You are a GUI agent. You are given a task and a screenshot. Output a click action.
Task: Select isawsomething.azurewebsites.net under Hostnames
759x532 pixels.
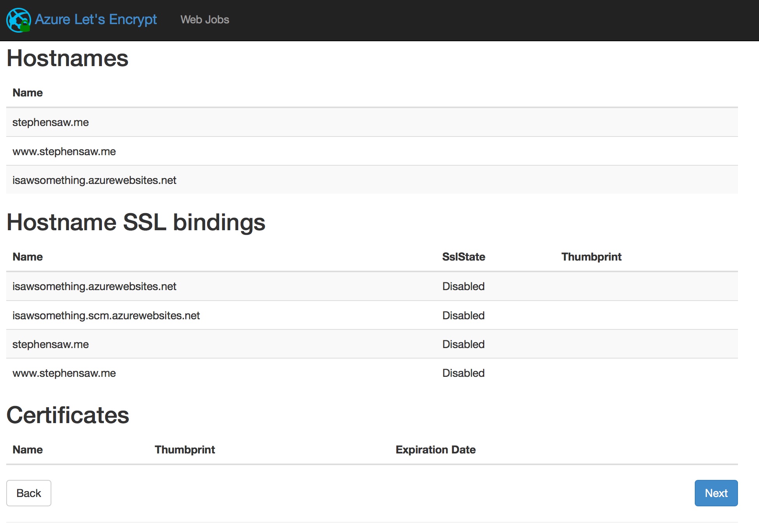[94, 180]
